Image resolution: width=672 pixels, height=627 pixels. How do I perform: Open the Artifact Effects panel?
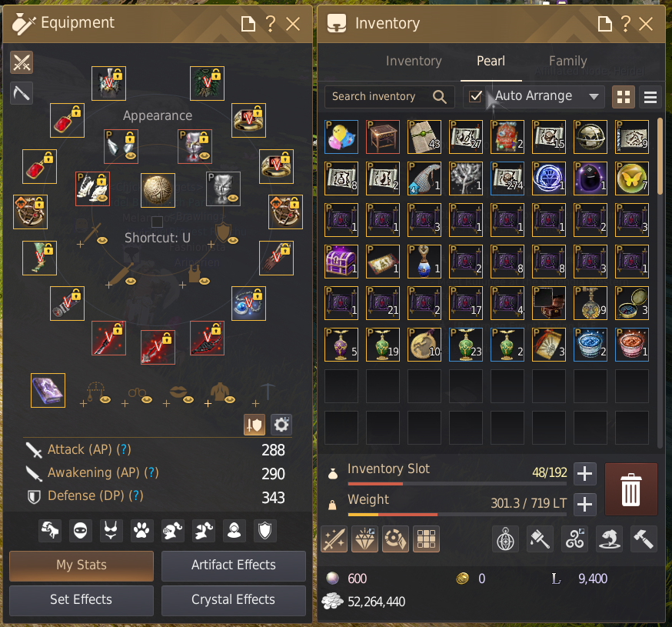(x=234, y=565)
